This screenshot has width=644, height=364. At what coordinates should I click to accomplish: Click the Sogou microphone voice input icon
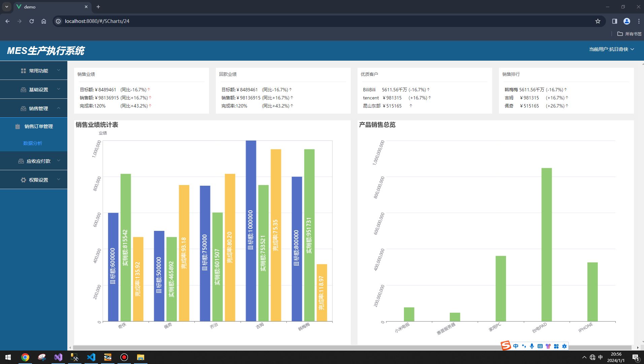tap(532, 346)
